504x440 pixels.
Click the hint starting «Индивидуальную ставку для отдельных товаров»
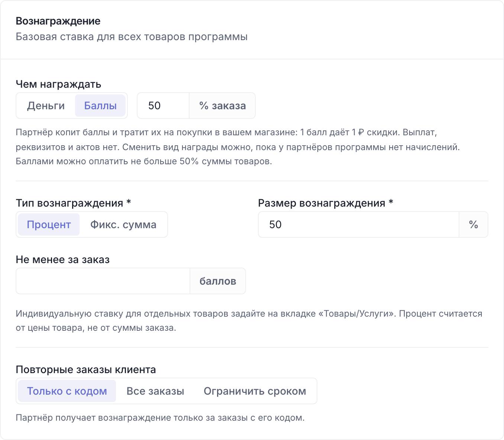click(x=249, y=321)
